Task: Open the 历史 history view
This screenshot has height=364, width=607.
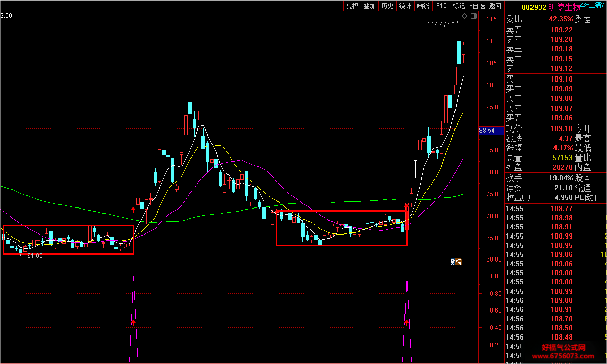Action: [x=387, y=6]
